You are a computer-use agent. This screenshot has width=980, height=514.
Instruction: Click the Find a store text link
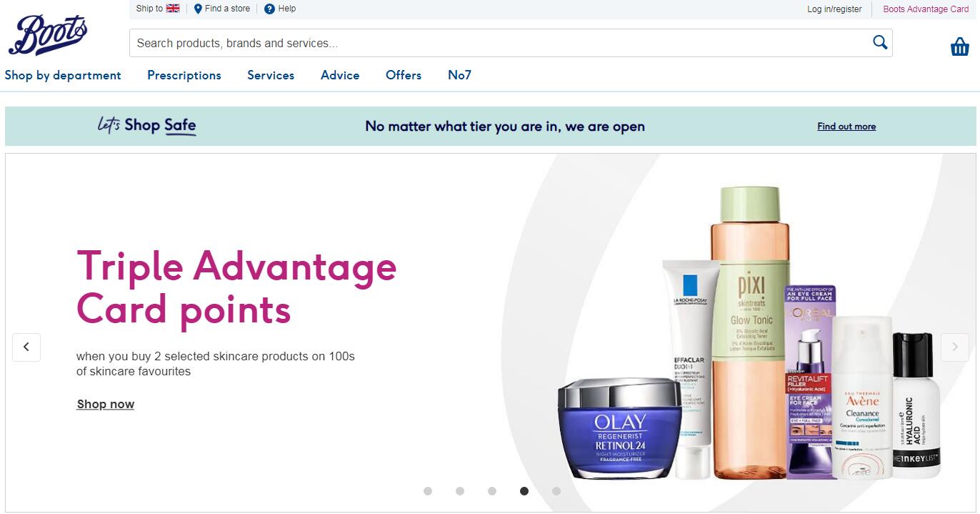click(227, 9)
